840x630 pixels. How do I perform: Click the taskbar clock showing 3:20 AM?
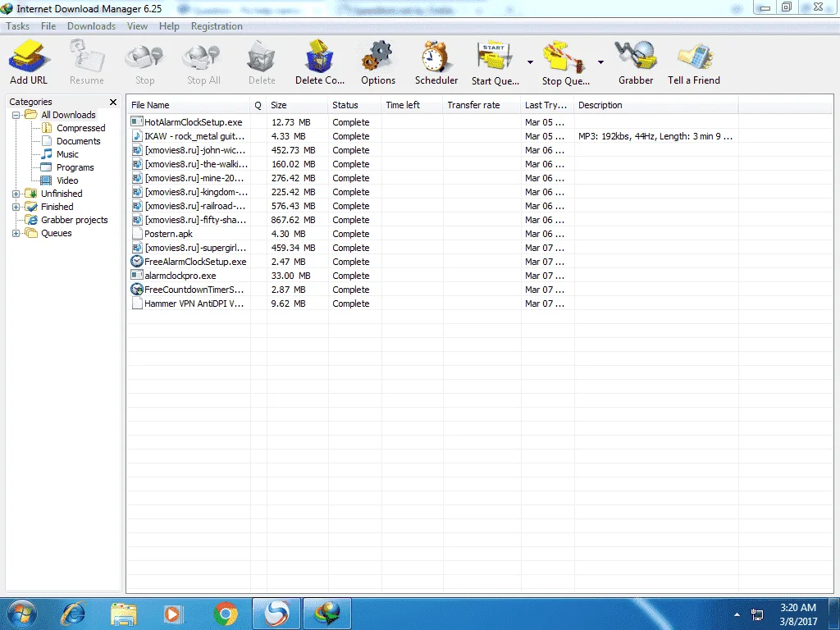[x=798, y=614]
